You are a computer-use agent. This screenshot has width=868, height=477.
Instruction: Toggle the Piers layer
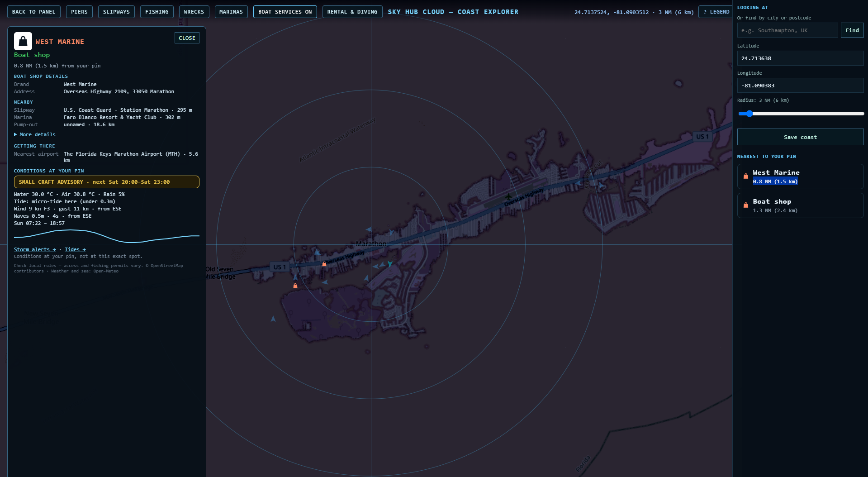click(79, 12)
